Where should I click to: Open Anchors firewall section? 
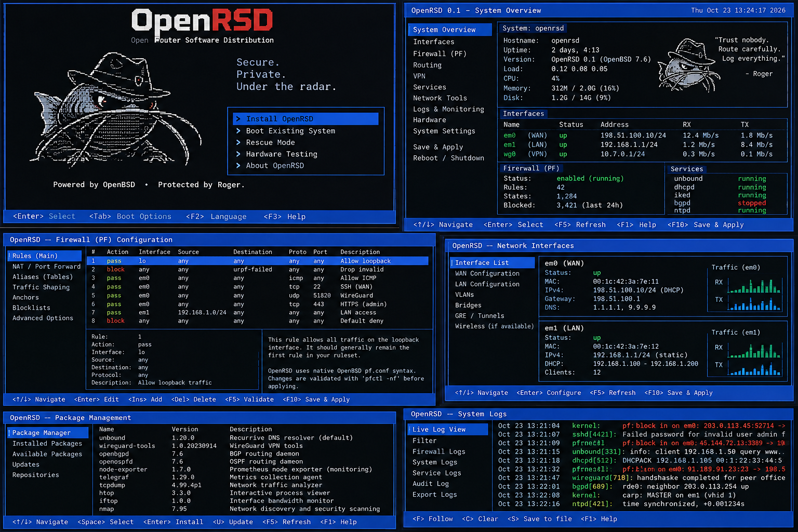coord(25,297)
